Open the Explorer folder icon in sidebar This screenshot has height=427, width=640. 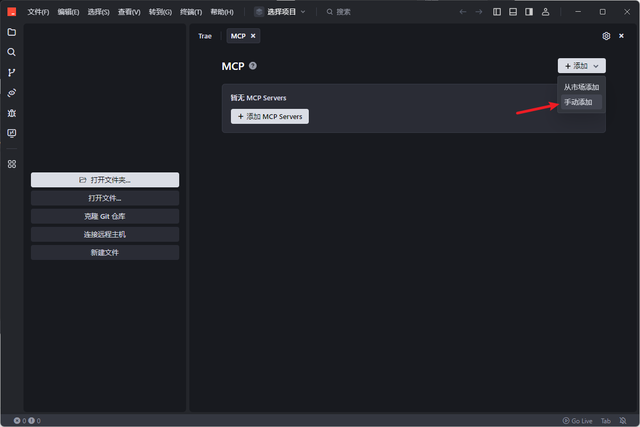click(x=12, y=32)
